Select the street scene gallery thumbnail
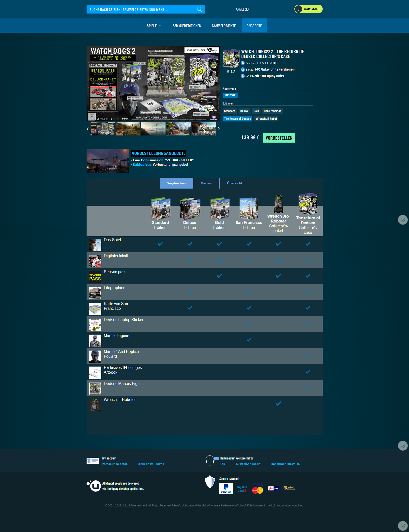Viewport: 409px width, 532px height. click(x=178, y=129)
